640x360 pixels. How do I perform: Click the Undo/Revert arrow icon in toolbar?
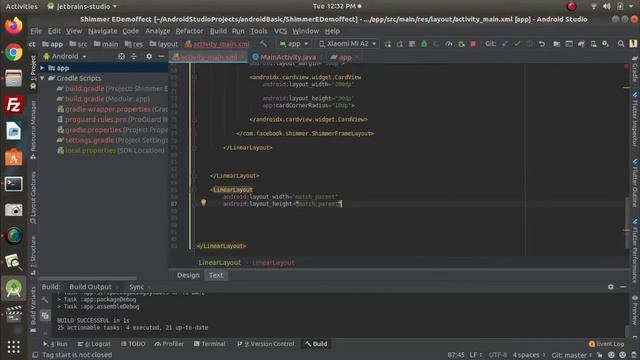pos(542,44)
